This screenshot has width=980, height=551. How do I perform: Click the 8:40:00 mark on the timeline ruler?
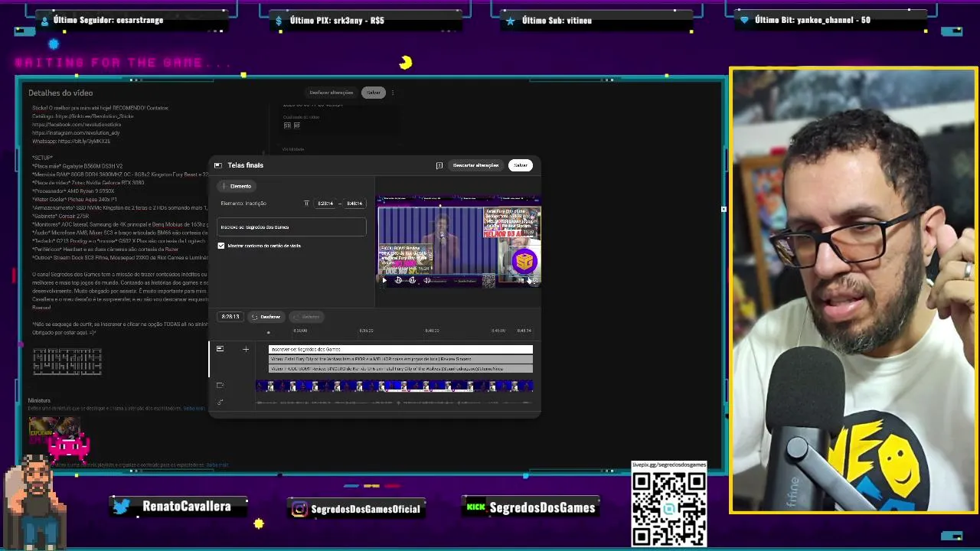(432, 331)
